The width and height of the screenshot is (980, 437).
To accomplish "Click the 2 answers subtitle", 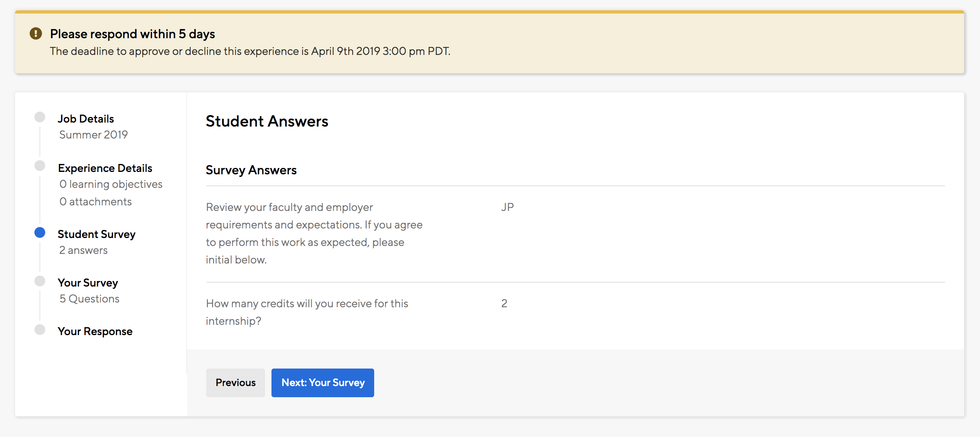I will point(83,250).
